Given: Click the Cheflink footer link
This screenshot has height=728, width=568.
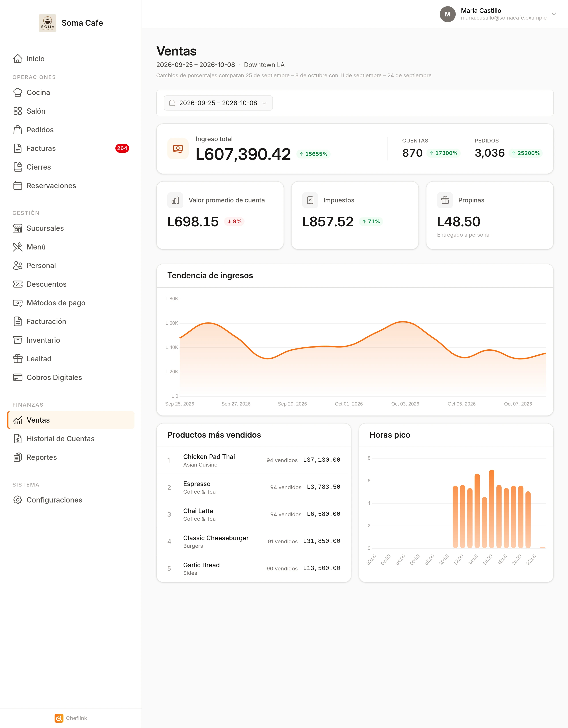Looking at the screenshot, I should [71, 718].
